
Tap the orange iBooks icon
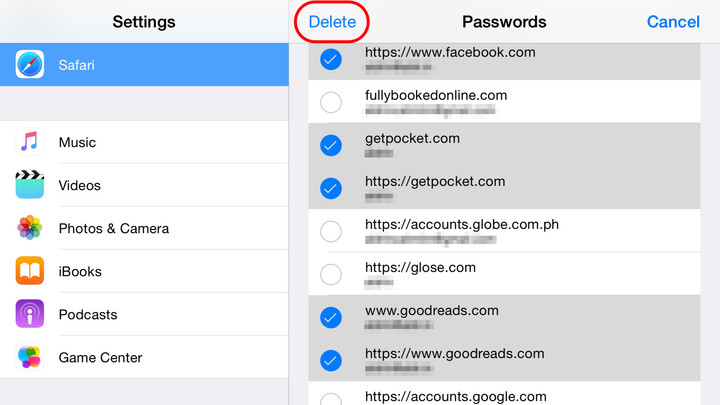point(30,271)
